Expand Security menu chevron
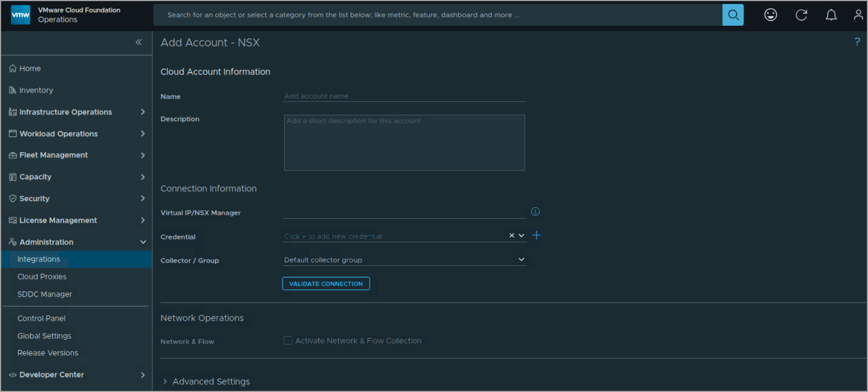 [x=143, y=198]
